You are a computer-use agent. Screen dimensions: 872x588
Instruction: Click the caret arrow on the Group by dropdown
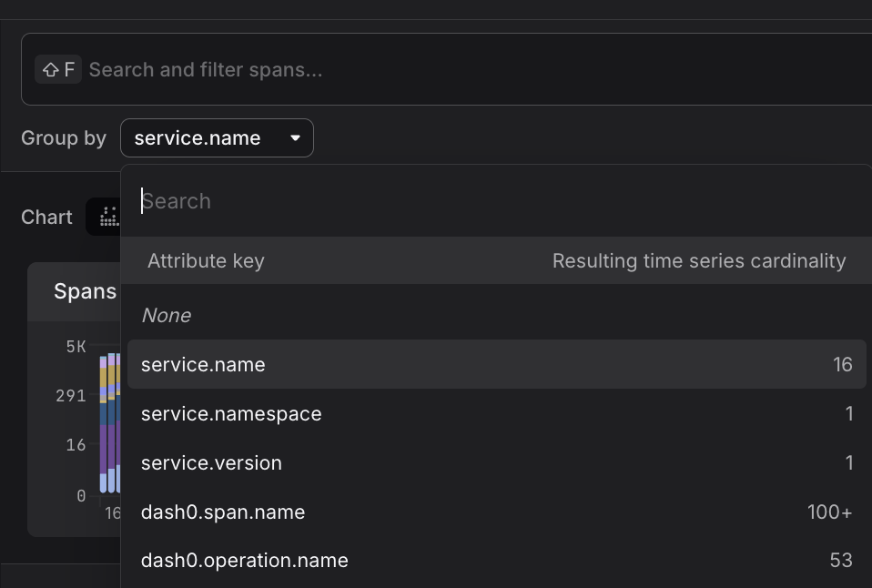tap(295, 138)
